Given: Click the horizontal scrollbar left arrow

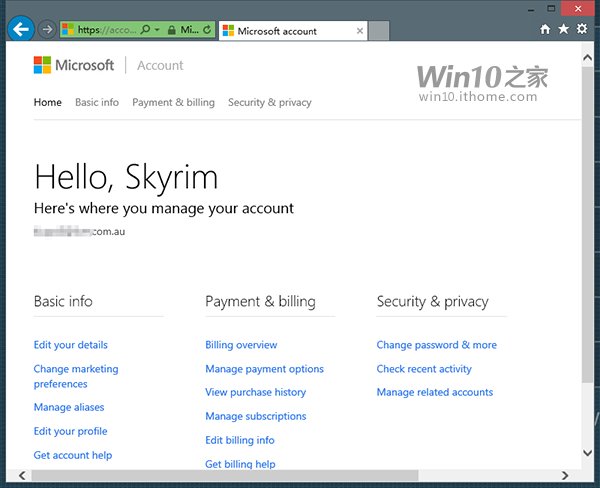Looking at the screenshot, I should [x=22, y=475].
